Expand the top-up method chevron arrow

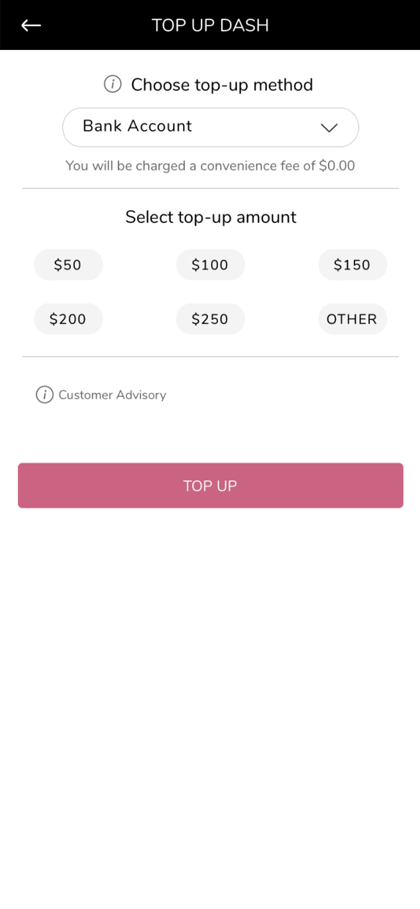pos(329,128)
